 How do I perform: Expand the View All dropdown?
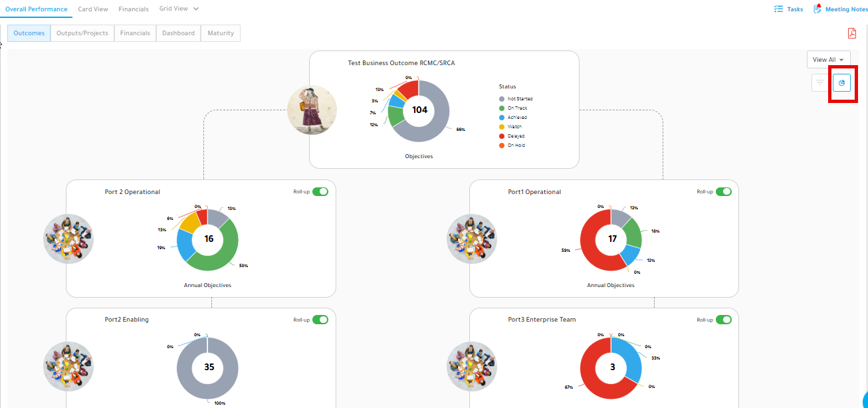(x=828, y=60)
